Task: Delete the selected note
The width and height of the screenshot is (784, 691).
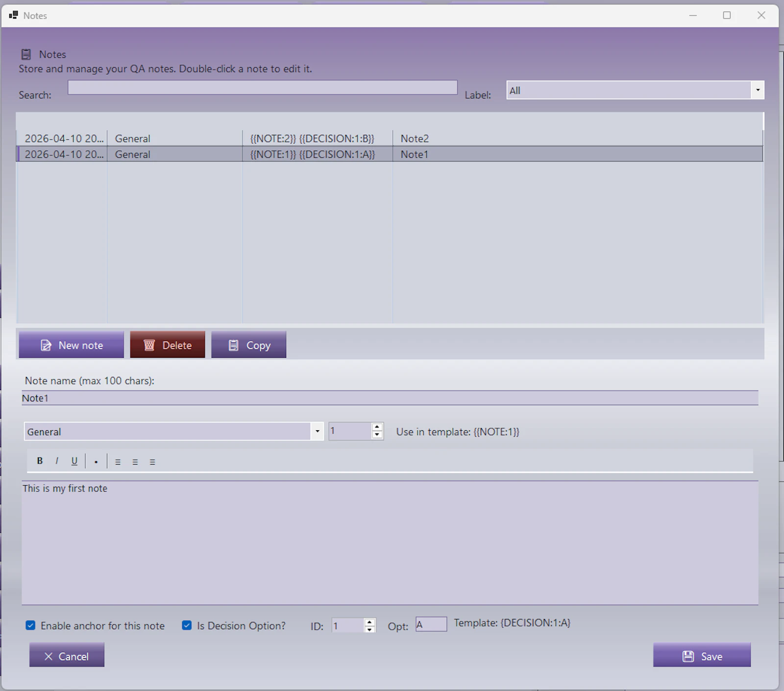Action: coord(168,345)
